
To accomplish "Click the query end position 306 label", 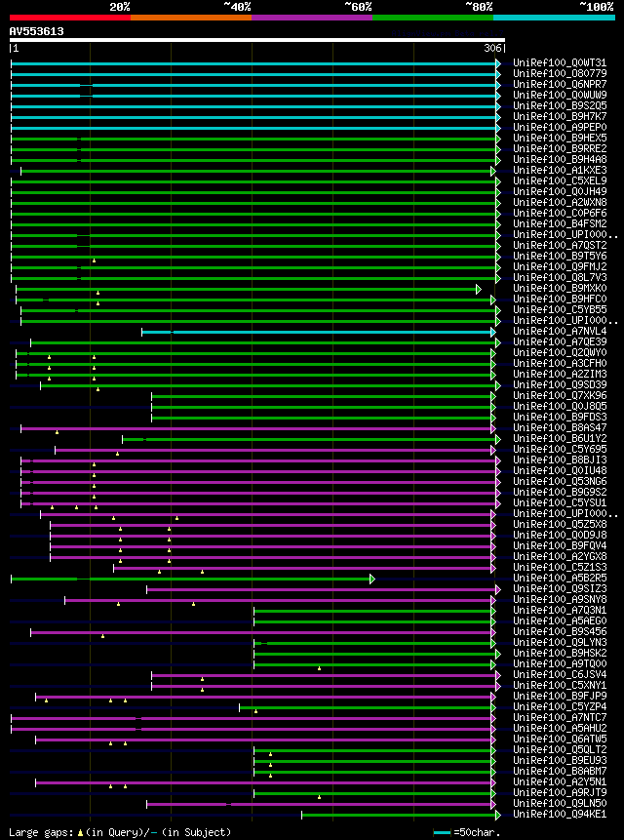I will pos(492,48).
